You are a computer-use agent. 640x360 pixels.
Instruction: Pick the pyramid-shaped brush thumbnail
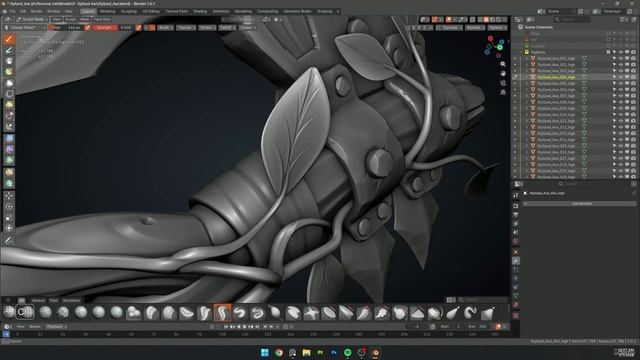tap(417, 313)
